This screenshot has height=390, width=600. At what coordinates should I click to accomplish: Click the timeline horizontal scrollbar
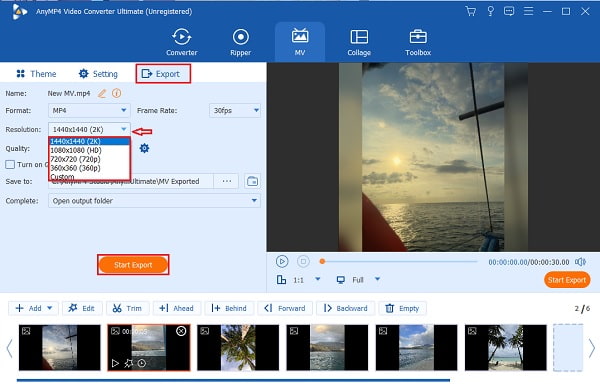233,380
